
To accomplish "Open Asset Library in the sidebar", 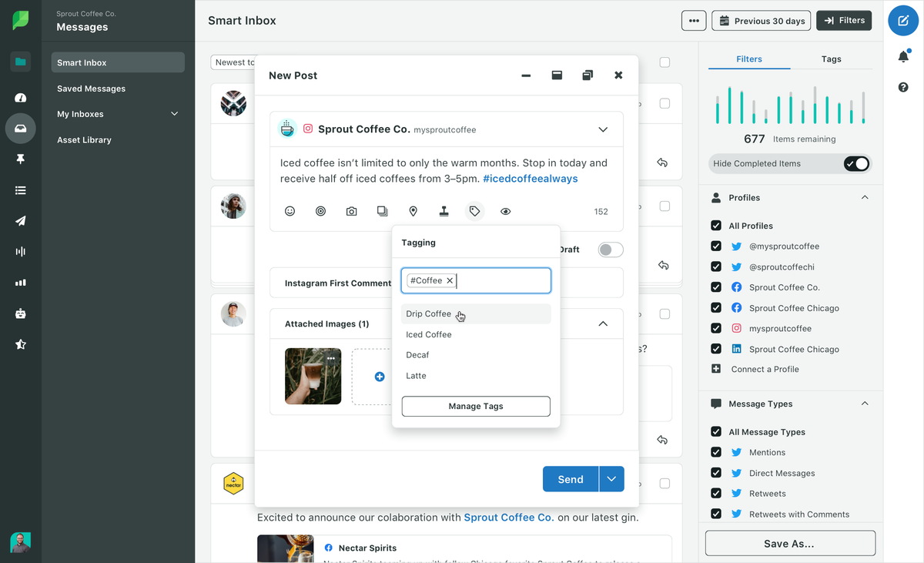I will pyautogui.click(x=84, y=140).
